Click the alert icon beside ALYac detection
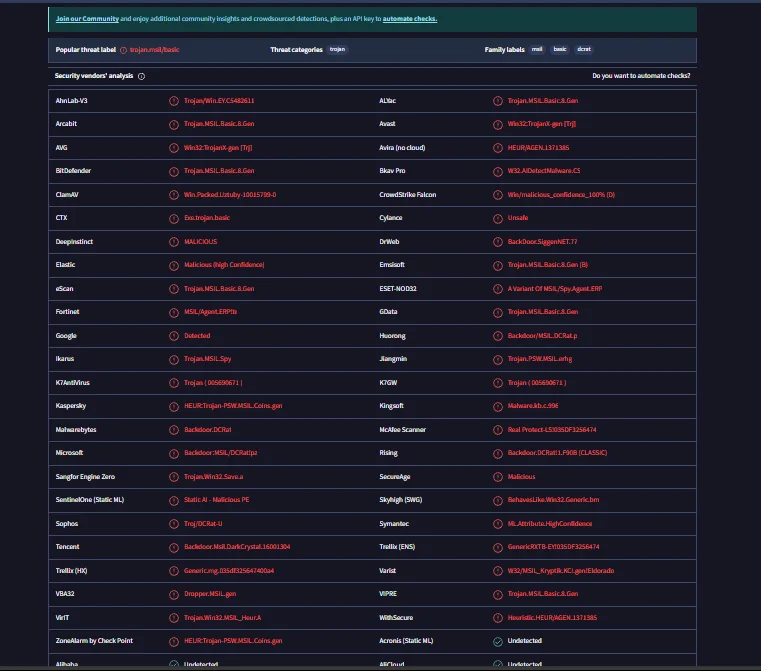 [497, 101]
